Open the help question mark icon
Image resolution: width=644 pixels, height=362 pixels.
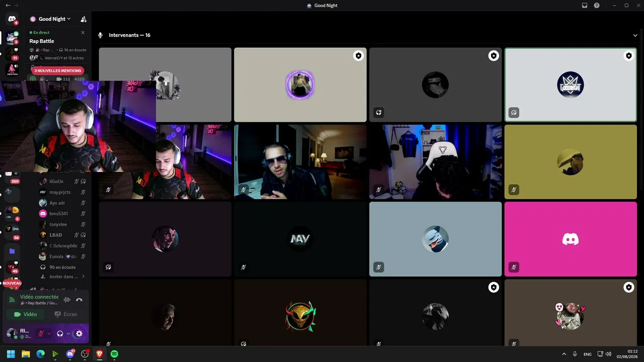[597, 6]
